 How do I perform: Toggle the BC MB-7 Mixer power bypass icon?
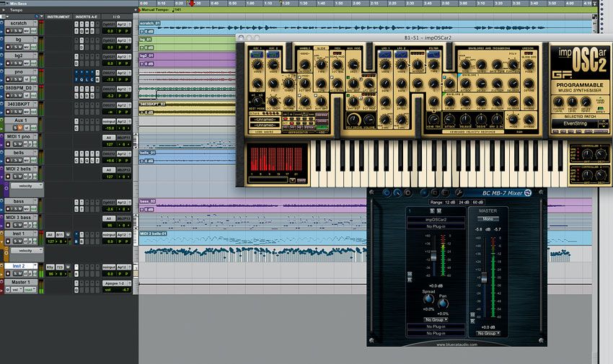pyautogui.click(x=387, y=192)
